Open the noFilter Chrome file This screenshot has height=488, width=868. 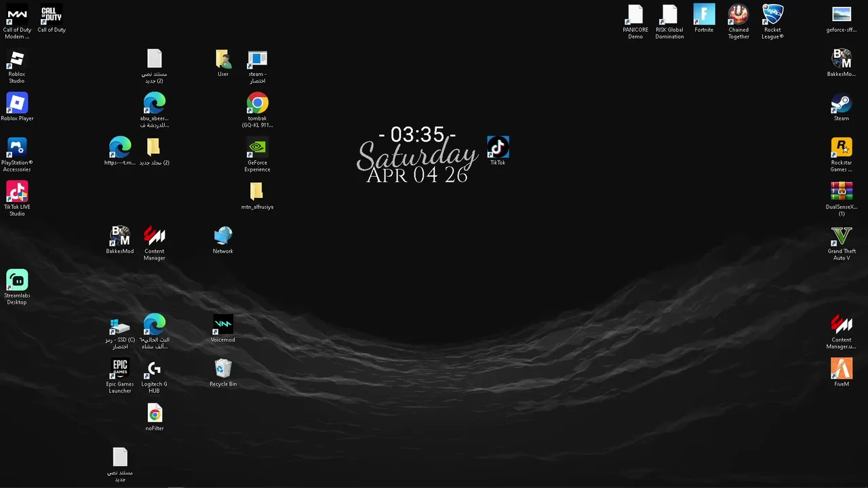(x=155, y=417)
